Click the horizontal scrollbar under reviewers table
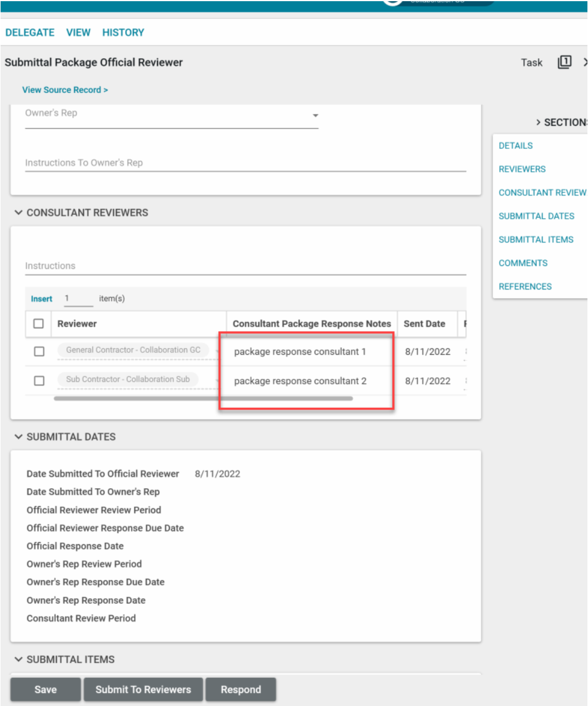The image size is (588, 706). [x=203, y=398]
